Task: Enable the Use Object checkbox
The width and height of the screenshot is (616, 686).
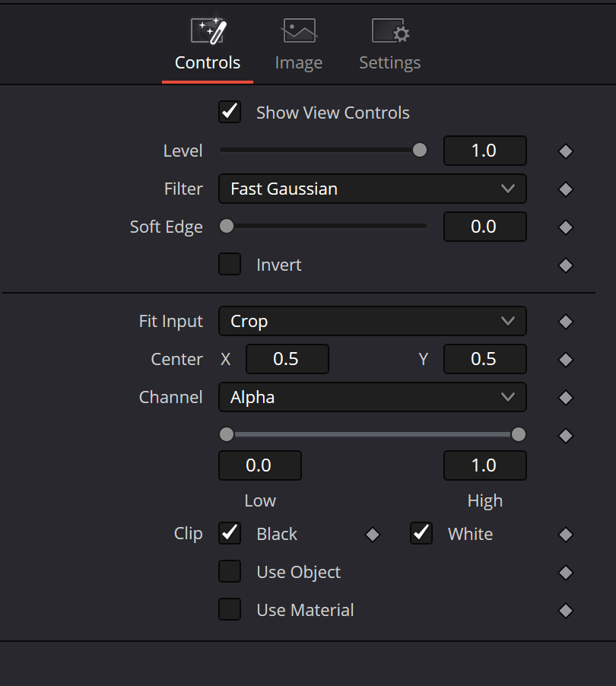Action: pyautogui.click(x=230, y=571)
